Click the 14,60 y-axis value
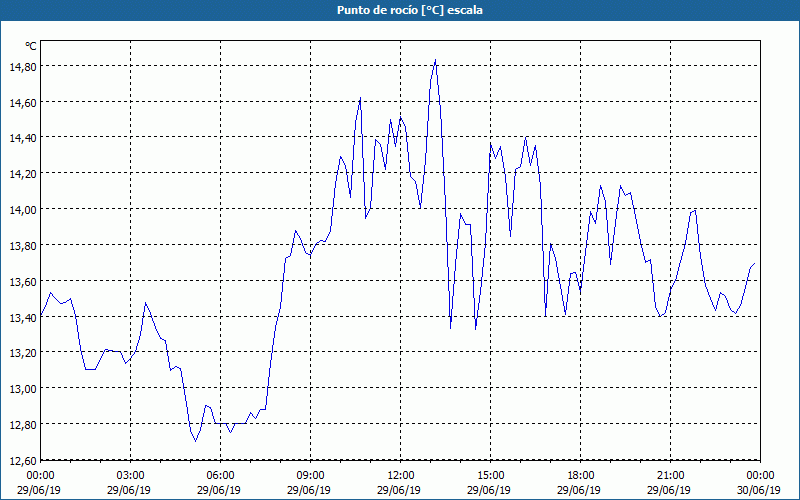 pos(23,102)
